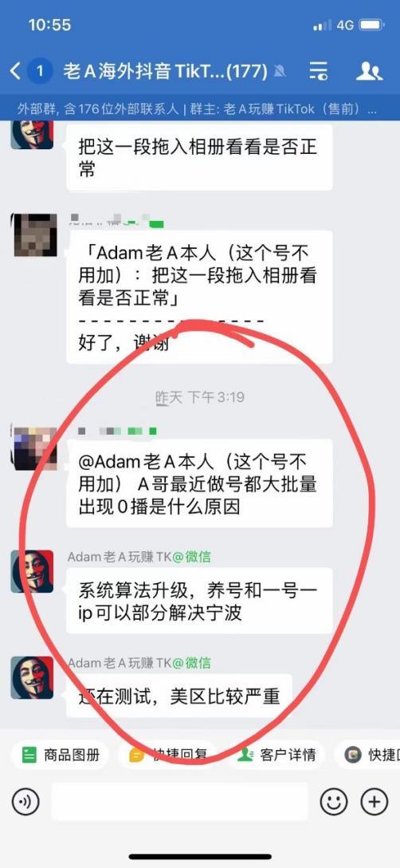400x868 pixels.
Task: Open 商品图册 shortcut
Action: coord(61,755)
